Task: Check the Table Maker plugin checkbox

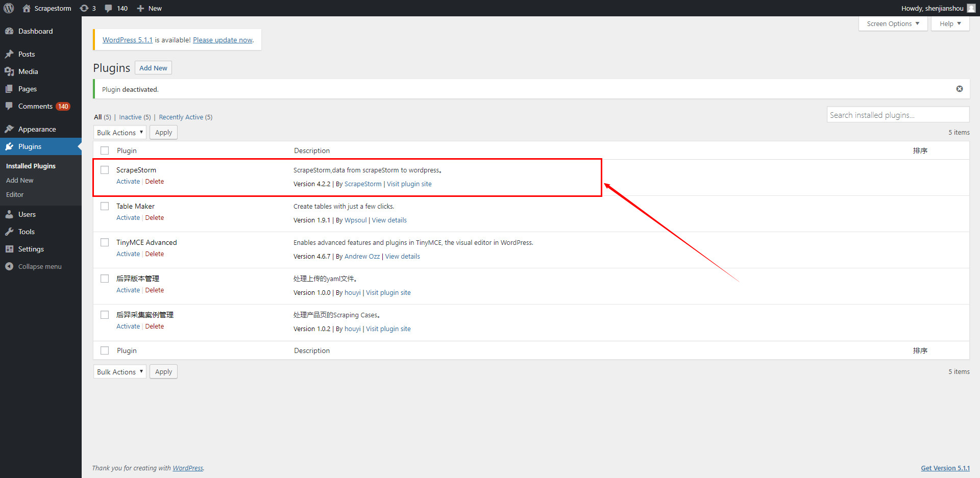Action: click(105, 206)
